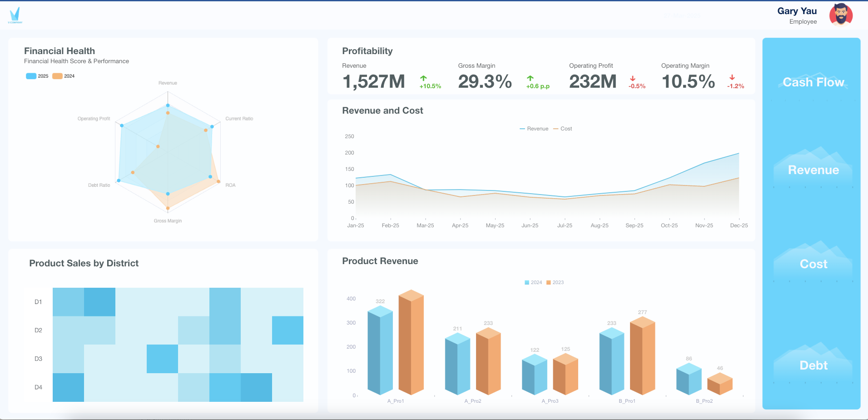This screenshot has width=868, height=420.
Task: Toggle 2023 bars in Product Revenue legend
Action: (555, 283)
